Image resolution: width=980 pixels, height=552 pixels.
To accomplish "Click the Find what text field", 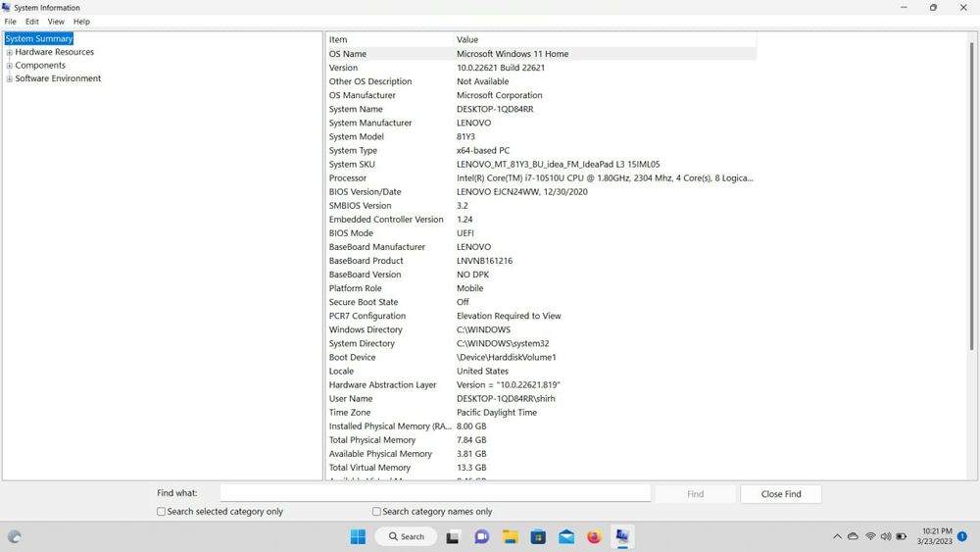I will coord(435,493).
